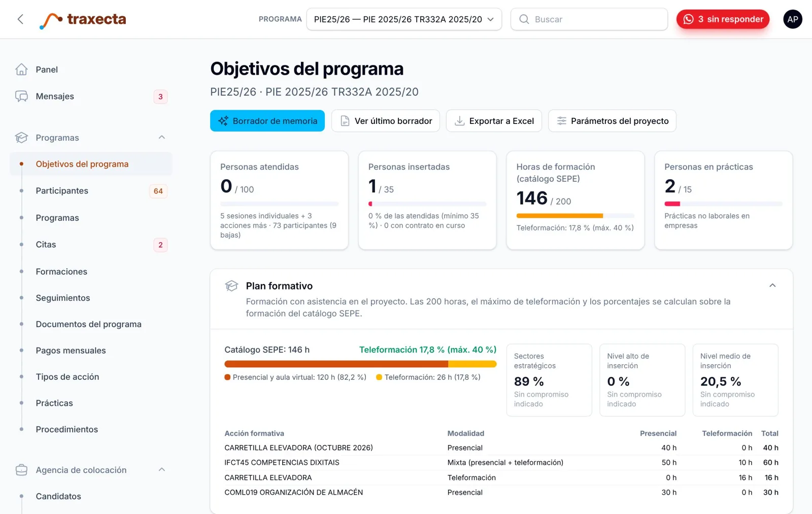Click the sparkle icon on Borrador de memoria
The height and width of the screenshot is (514, 812).
coord(223,121)
